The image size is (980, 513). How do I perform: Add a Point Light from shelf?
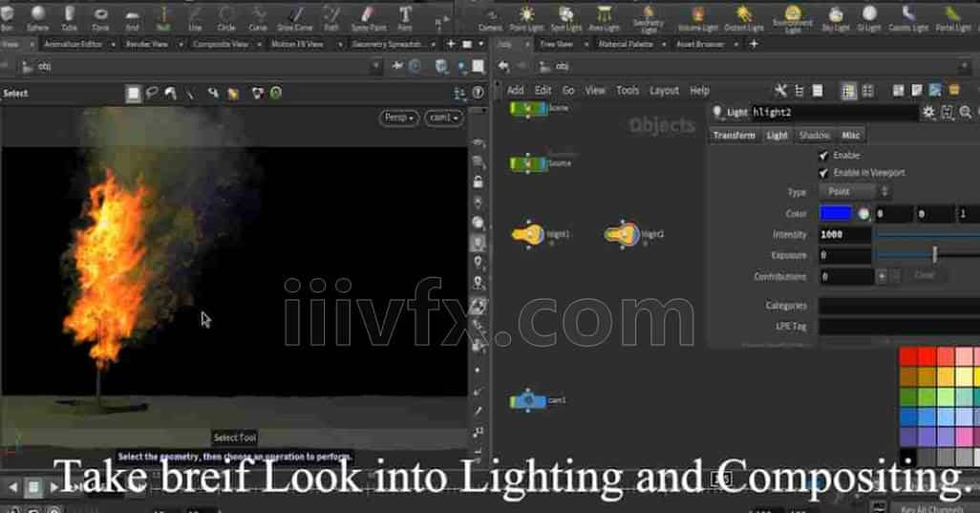[x=526, y=18]
